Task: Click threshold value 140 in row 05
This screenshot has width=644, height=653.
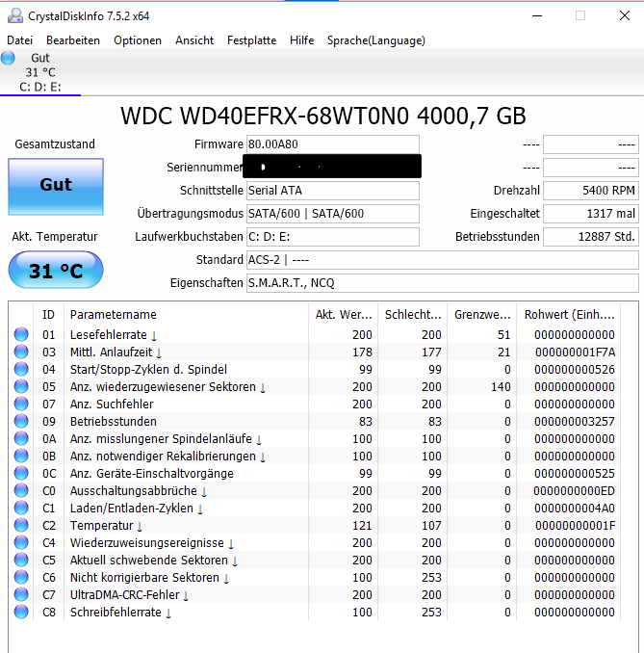Action: click(501, 387)
